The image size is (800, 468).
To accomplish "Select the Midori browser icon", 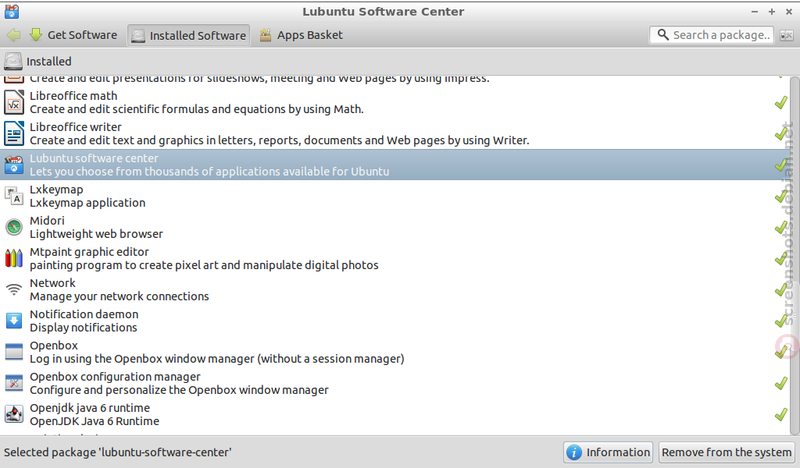I will (x=14, y=227).
